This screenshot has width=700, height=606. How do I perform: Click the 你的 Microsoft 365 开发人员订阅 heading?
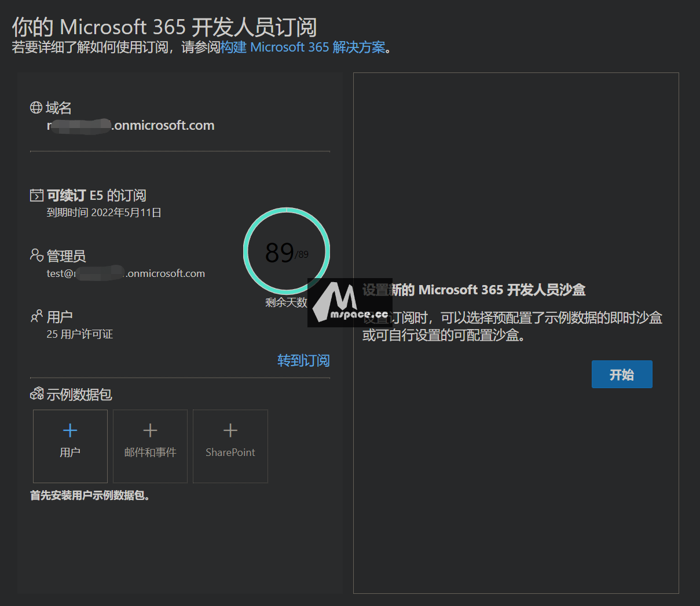(164, 27)
